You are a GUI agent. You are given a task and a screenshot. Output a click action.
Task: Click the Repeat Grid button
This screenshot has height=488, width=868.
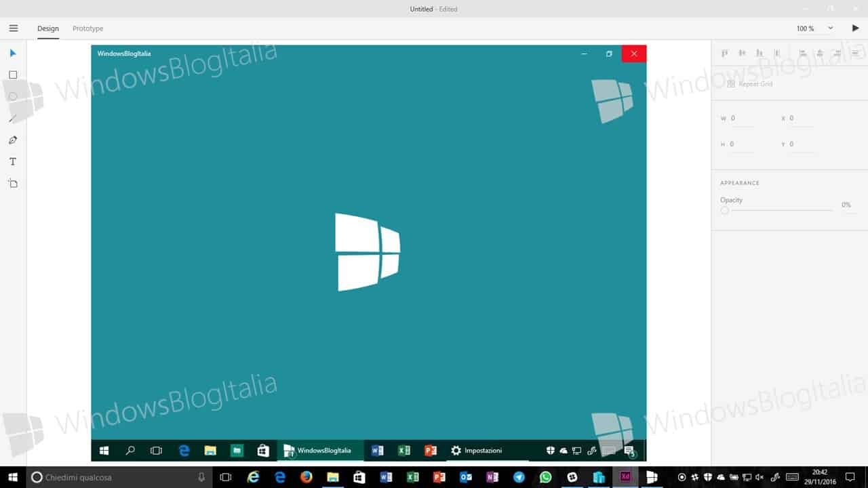(x=750, y=84)
